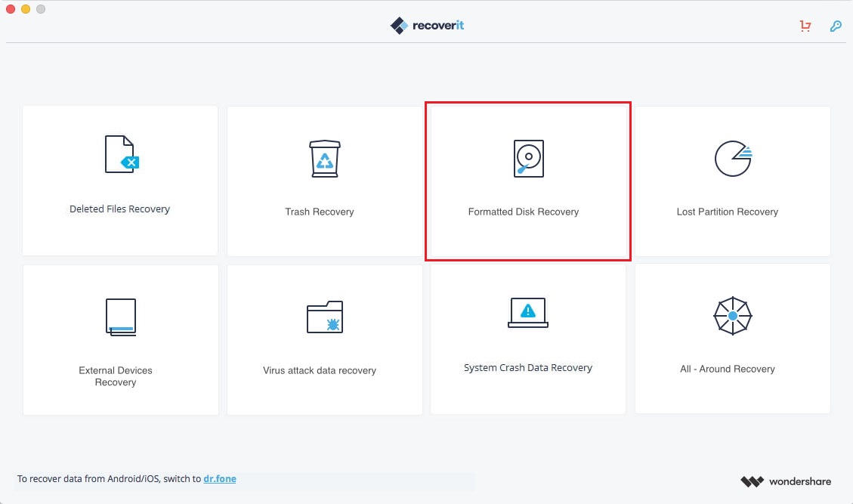
Task: Choose the "All - Around Recovery" label
Action: point(728,369)
